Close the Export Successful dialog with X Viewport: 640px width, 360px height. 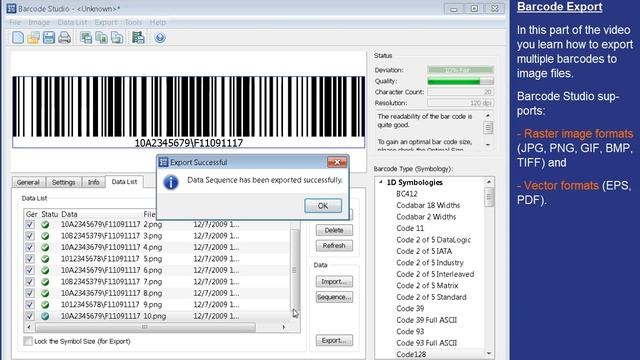click(337, 162)
